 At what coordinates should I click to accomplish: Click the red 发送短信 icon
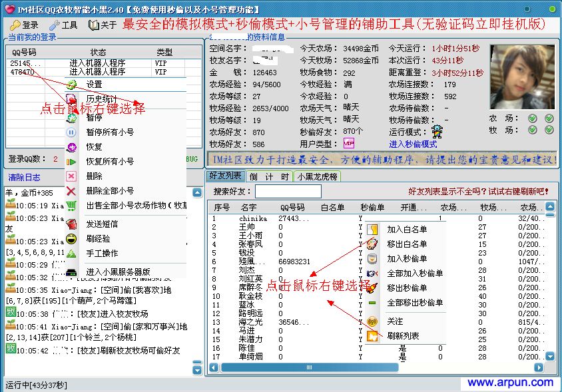(72, 224)
